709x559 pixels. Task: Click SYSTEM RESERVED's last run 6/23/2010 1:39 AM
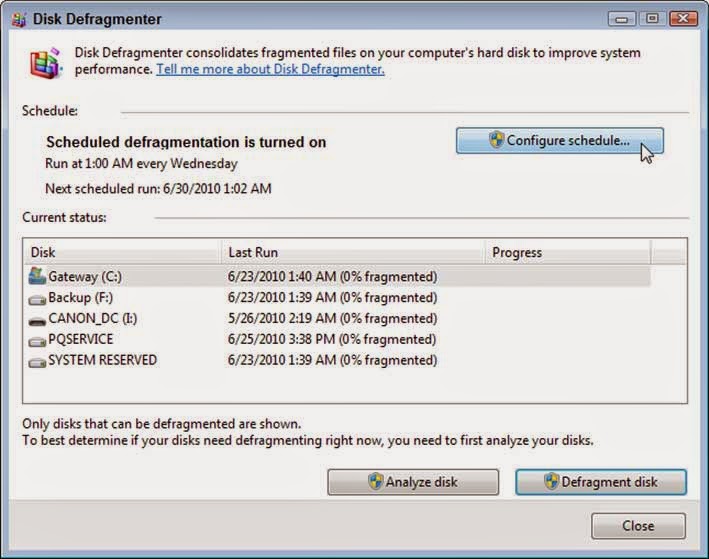(332, 360)
